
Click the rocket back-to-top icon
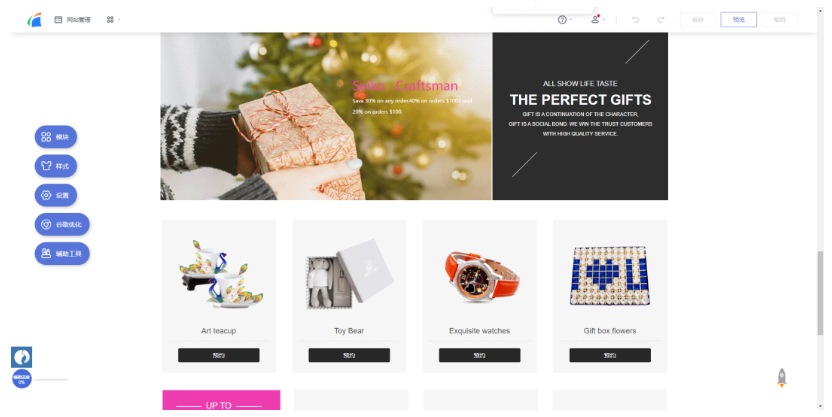(x=782, y=378)
